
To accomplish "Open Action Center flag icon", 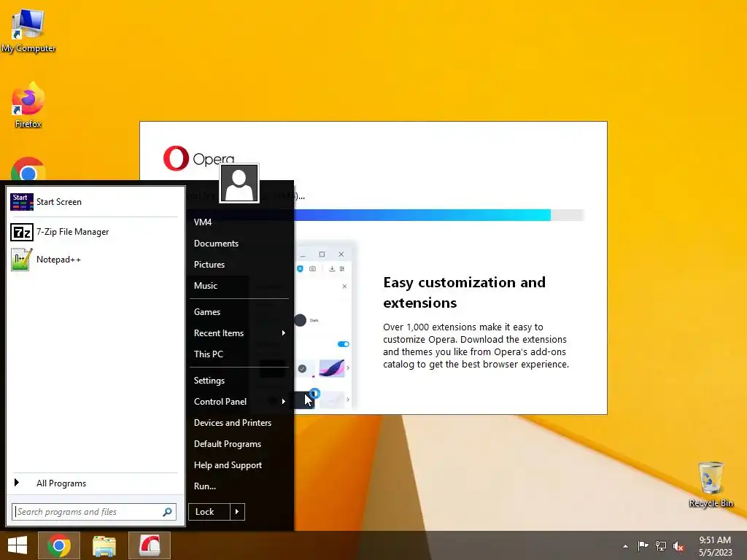I will point(643,545).
